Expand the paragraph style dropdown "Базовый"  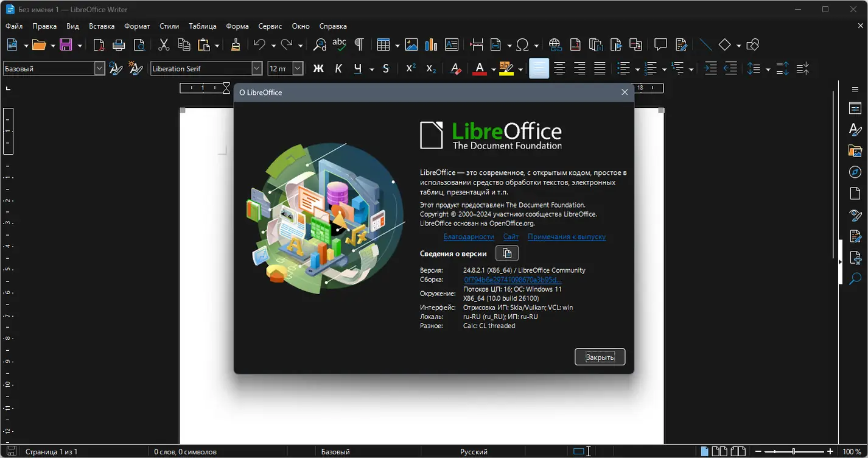point(100,69)
